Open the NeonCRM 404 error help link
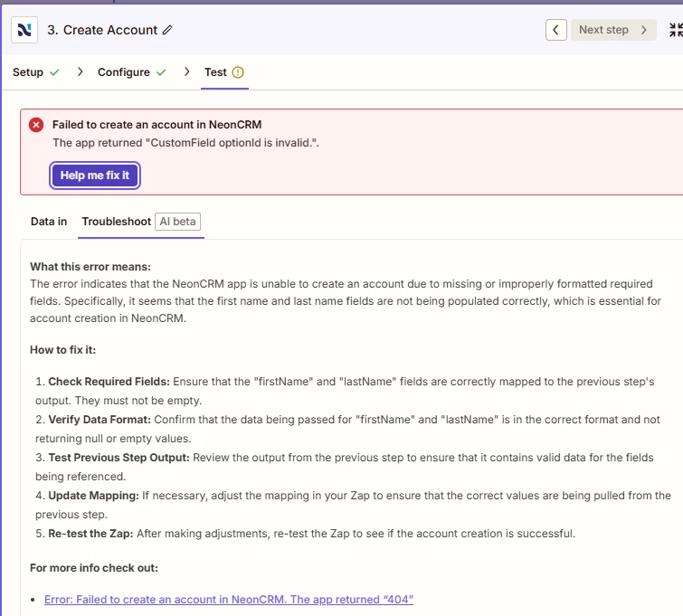 pos(229,600)
